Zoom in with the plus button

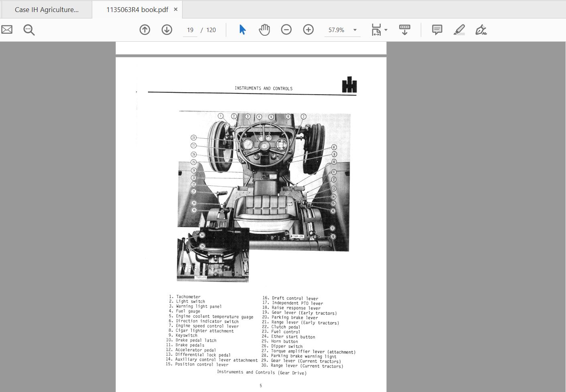click(x=308, y=30)
